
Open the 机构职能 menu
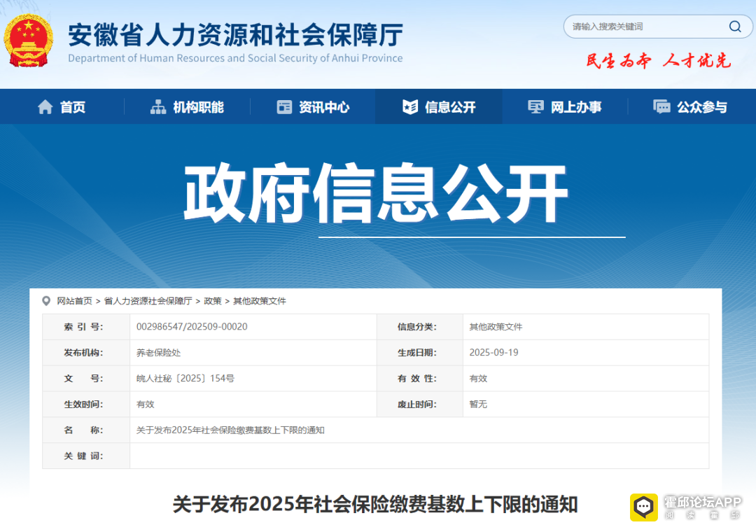[x=187, y=106]
